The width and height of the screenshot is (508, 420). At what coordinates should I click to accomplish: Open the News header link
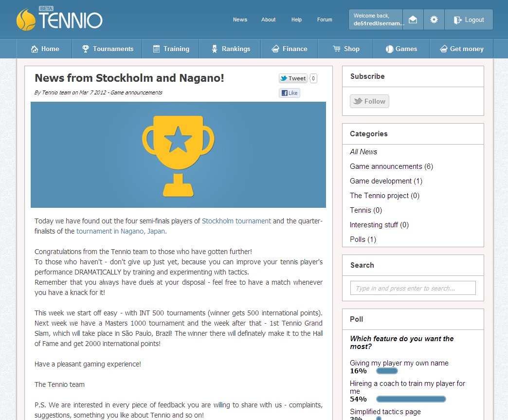[240, 20]
